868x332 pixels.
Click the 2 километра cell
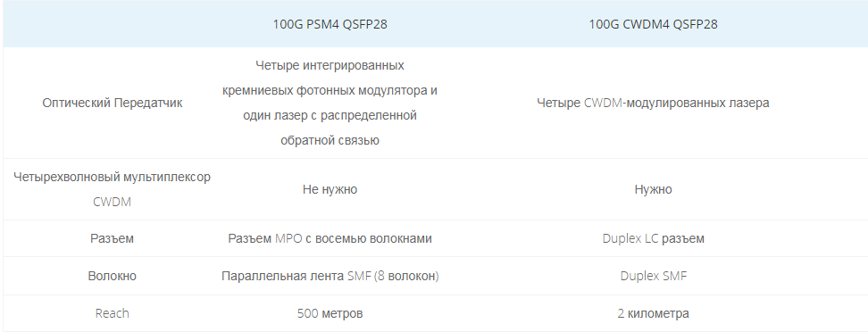[653, 313]
